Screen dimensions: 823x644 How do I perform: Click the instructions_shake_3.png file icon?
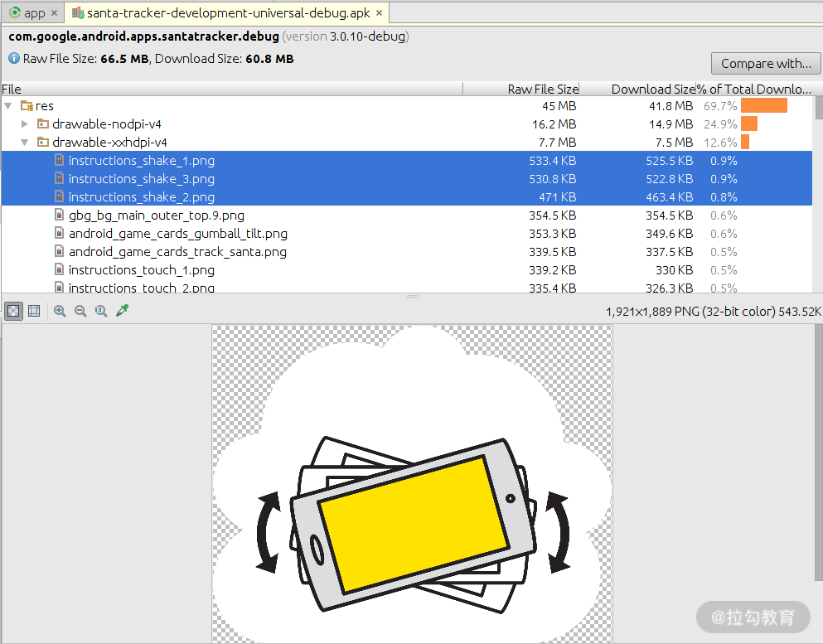[x=60, y=178]
